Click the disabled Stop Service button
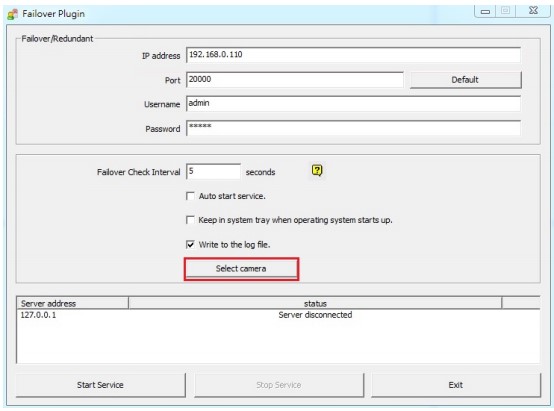This screenshot has width=554, height=411. [x=279, y=385]
